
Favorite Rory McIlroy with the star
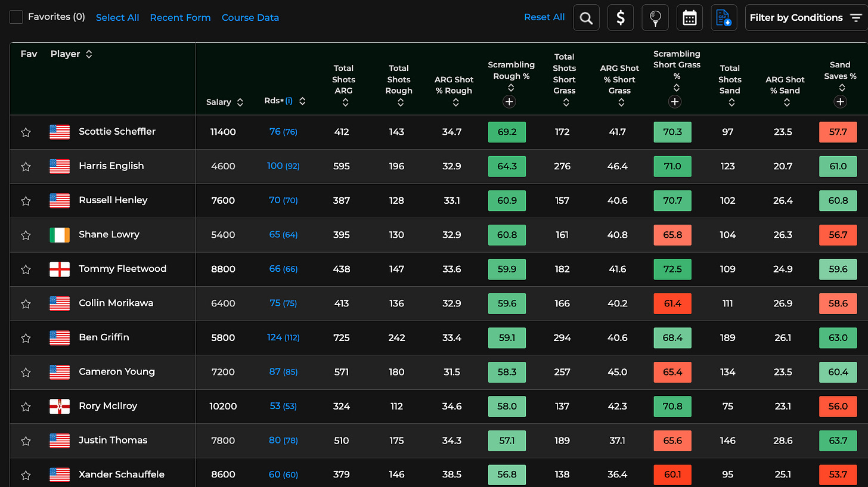[26, 407]
